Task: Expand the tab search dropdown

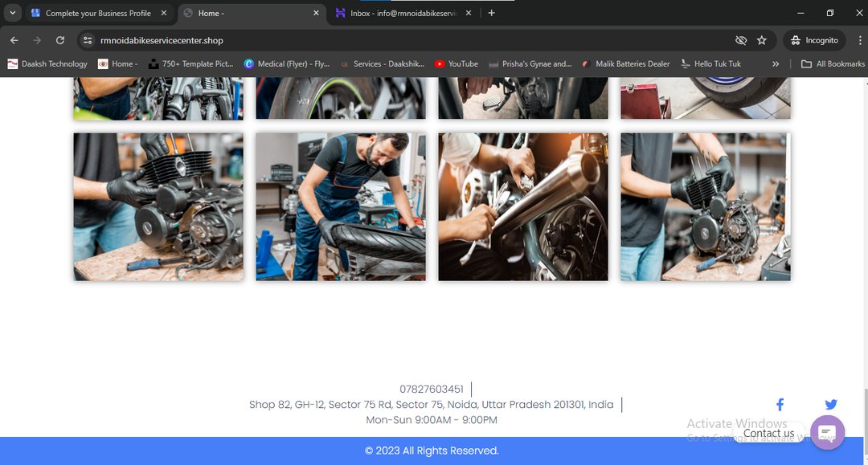Action: point(12,13)
